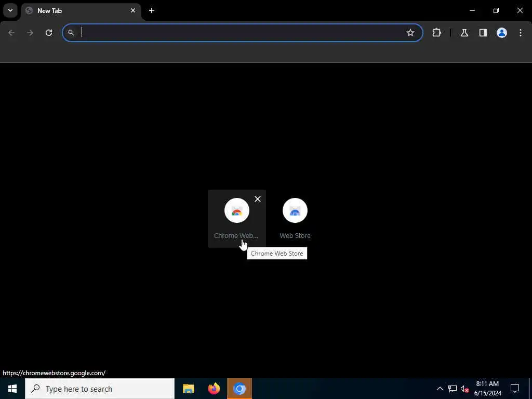Open the Extensions puzzle menu

point(436,33)
